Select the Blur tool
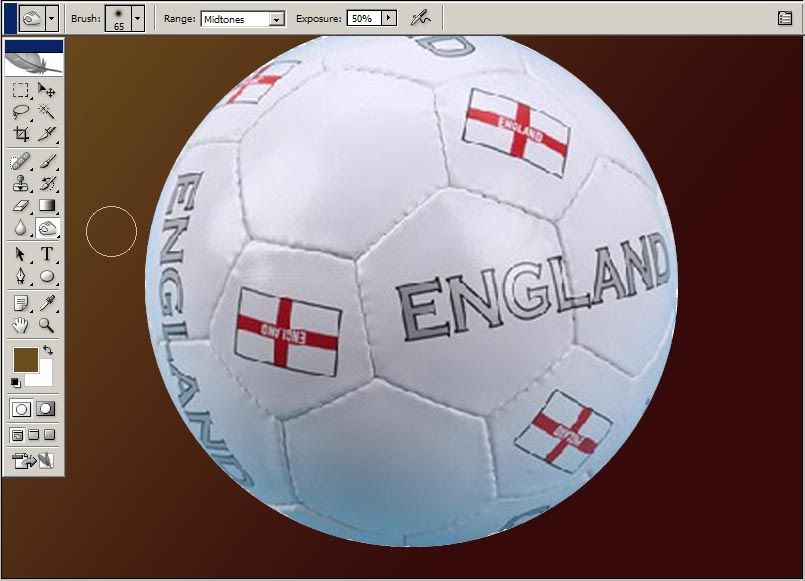 click(x=21, y=228)
